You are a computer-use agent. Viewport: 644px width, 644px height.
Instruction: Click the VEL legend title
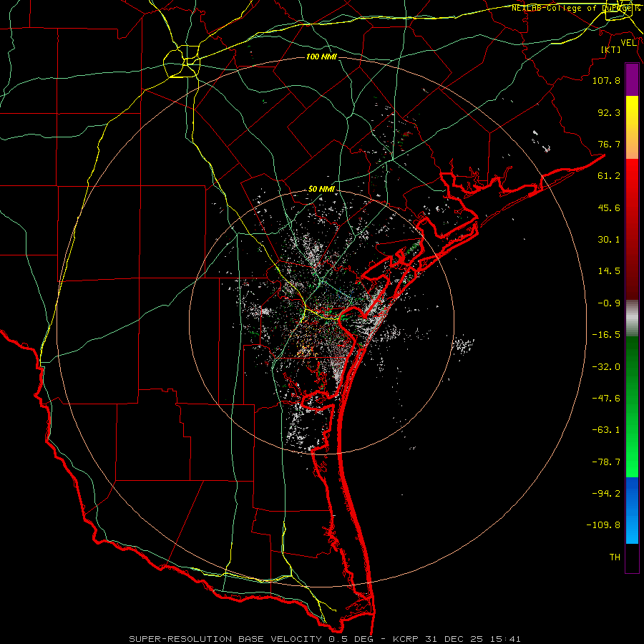[628, 43]
